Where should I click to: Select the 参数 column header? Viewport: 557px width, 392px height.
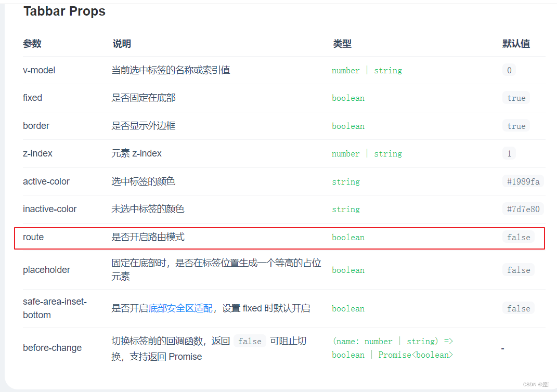pyautogui.click(x=32, y=44)
